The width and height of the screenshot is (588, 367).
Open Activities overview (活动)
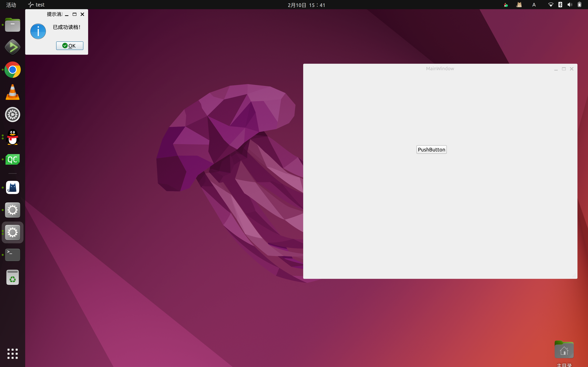point(11,5)
